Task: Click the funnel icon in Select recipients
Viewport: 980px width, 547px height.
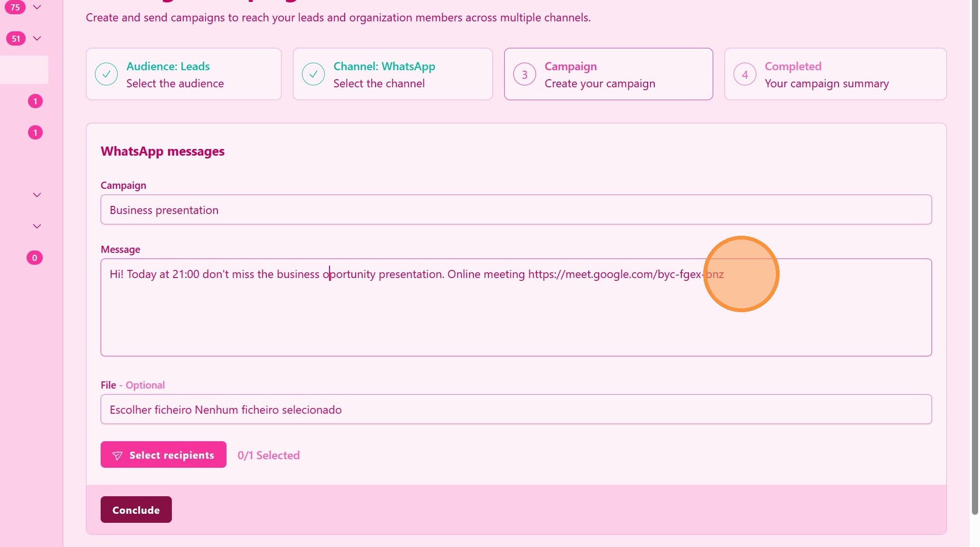Action: [117, 455]
